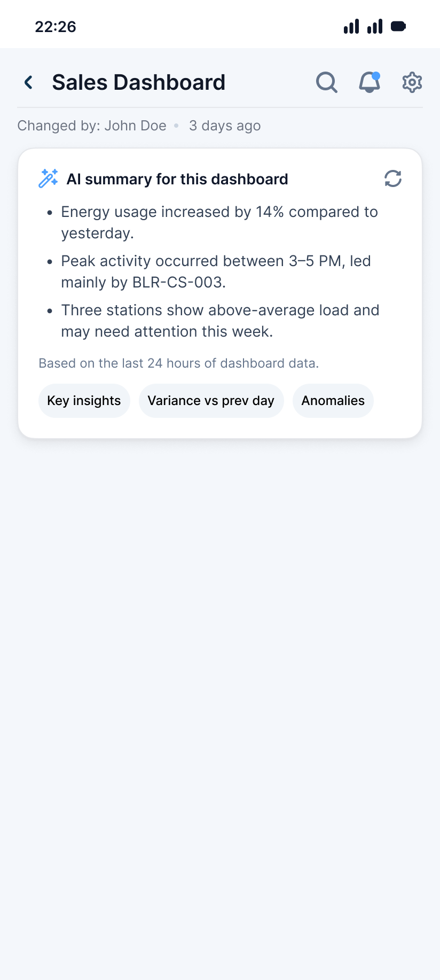Click the peak activity bullet point
Viewport: 440px width, 980px height.
coord(216,271)
